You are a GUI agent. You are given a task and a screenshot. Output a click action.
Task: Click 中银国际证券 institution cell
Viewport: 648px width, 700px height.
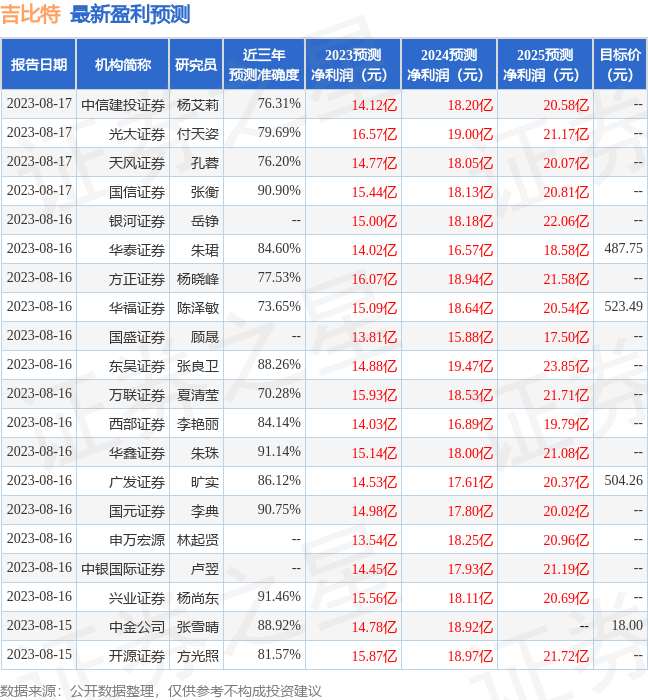pyautogui.click(x=123, y=570)
